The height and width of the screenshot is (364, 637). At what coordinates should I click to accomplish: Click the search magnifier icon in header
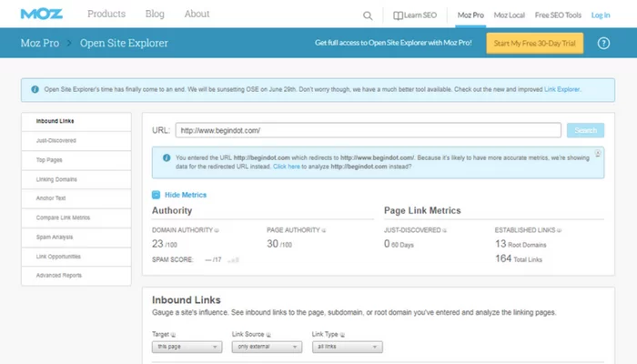click(x=368, y=15)
